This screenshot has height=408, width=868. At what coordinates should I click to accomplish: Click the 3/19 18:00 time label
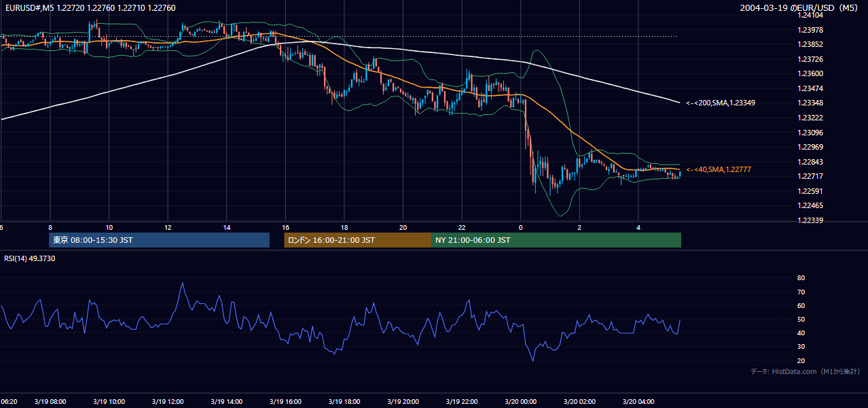click(344, 402)
